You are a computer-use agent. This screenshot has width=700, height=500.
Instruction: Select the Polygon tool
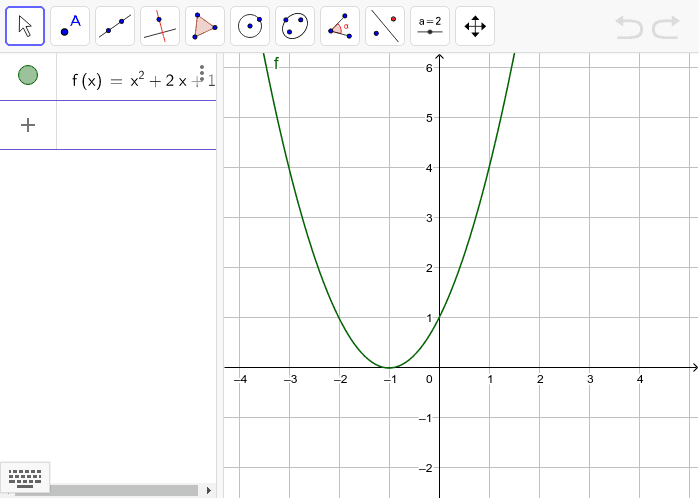click(205, 26)
